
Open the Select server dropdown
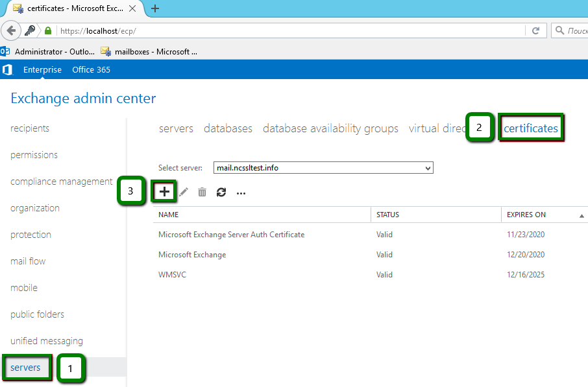click(x=323, y=167)
